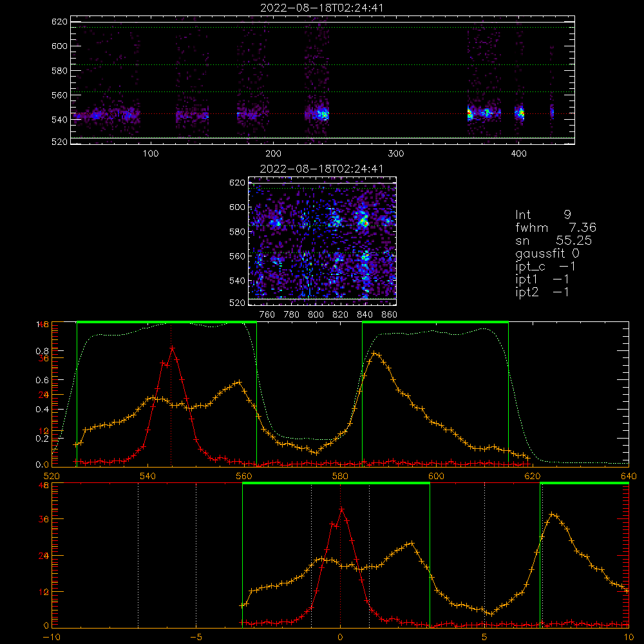
Task: Click y-axis label 0.6 on the profile plot
Action: pyautogui.click(x=42, y=381)
